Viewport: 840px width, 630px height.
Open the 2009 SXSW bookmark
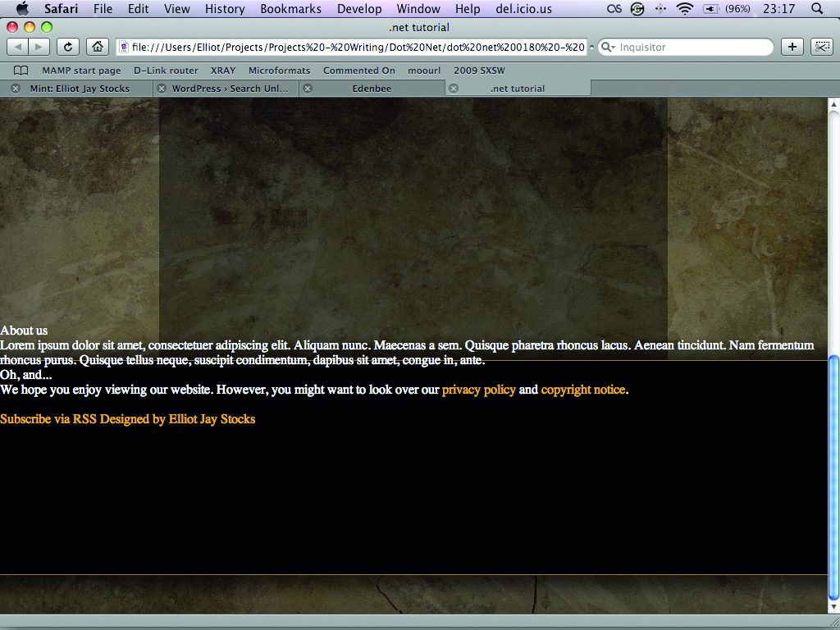479,71
